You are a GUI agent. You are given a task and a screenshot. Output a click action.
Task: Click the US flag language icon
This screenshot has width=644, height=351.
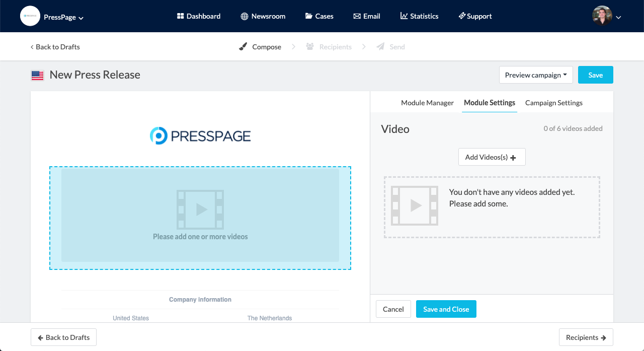click(37, 76)
